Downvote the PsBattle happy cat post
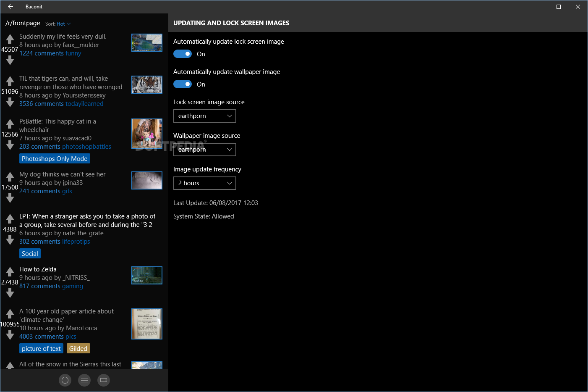 [x=10, y=146]
